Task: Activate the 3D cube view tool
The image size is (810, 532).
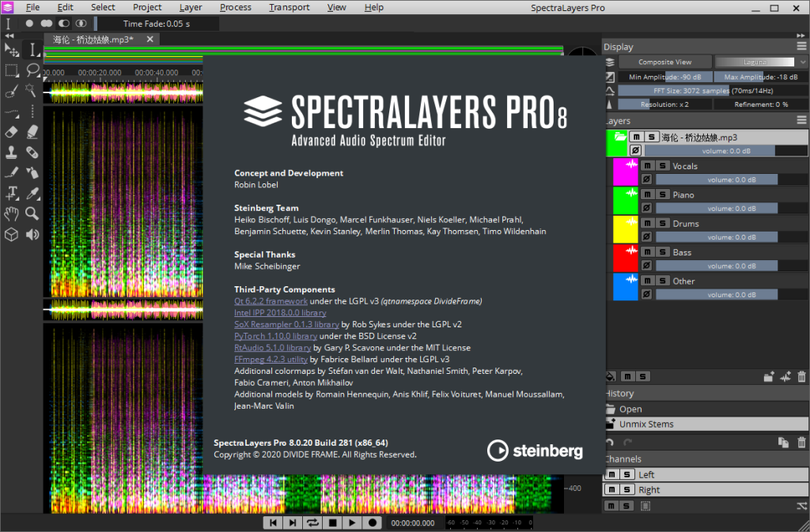Action: click(x=11, y=234)
